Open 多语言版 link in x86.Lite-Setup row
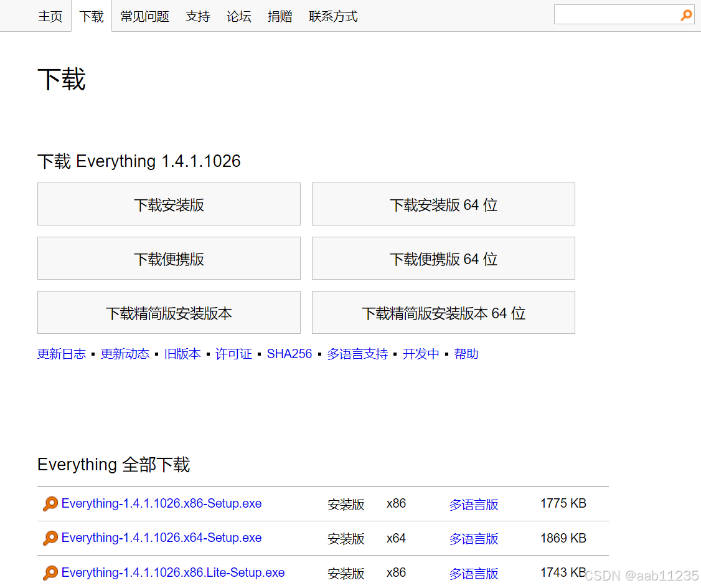This screenshot has width=701, height=588. [473, 573]
